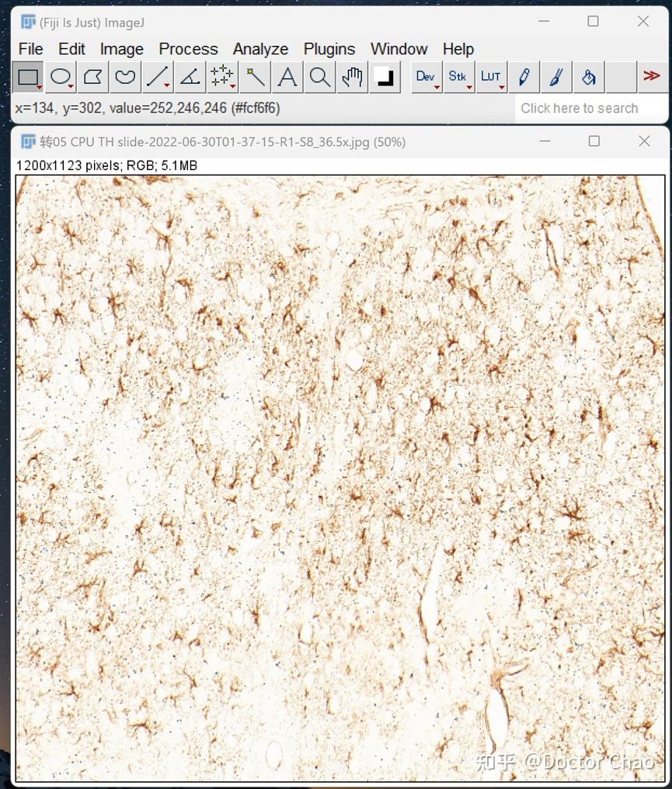Screen dimensions: 672x789
Task: Open the Analyze menu
Action: 260,49
